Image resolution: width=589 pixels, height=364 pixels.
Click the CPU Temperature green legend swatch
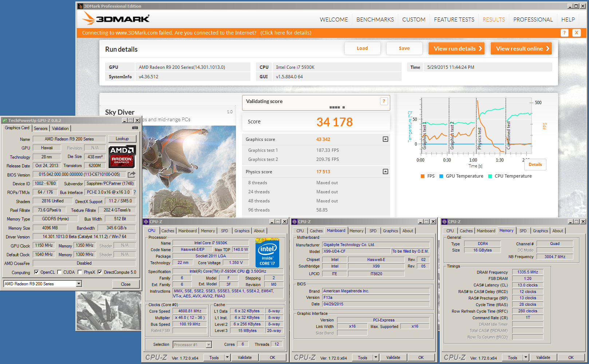[x=490, y=176]
